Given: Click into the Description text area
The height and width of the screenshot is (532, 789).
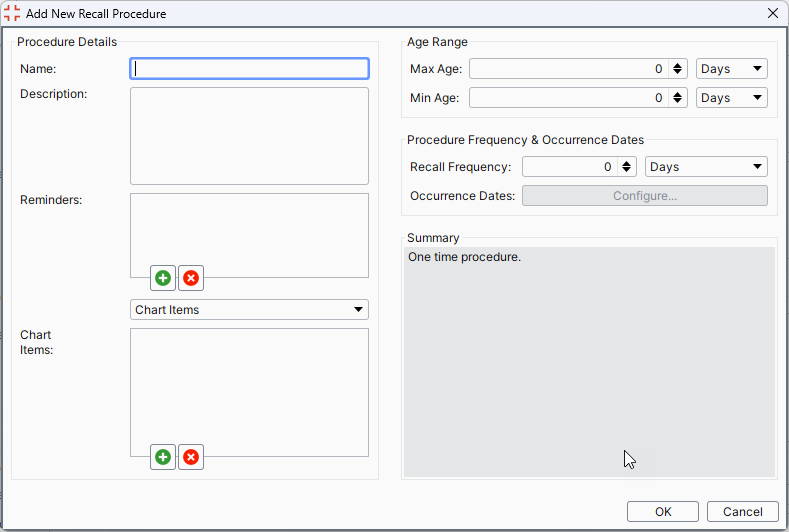Looking at the screenshot, I should (x=249, y=136).
